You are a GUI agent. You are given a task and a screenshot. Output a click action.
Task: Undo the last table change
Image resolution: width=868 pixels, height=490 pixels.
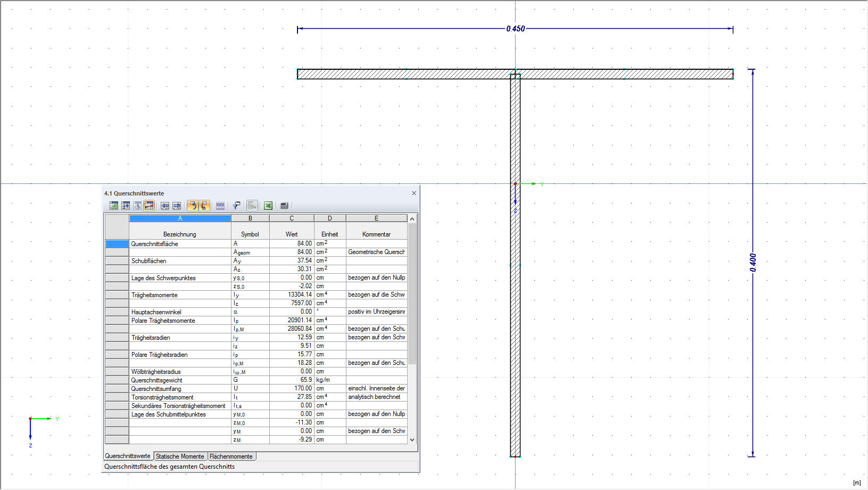193,206
